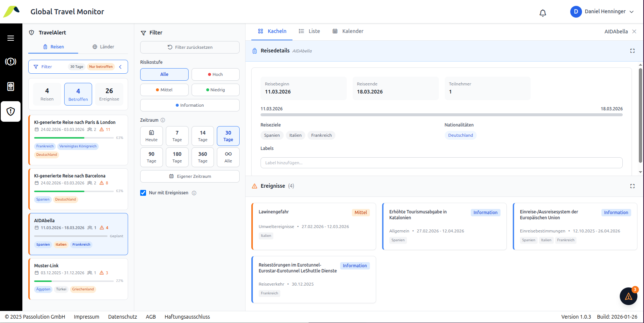Click info icon next to Zeitraum
The image size is (644, 323).
tap(163, 120)
